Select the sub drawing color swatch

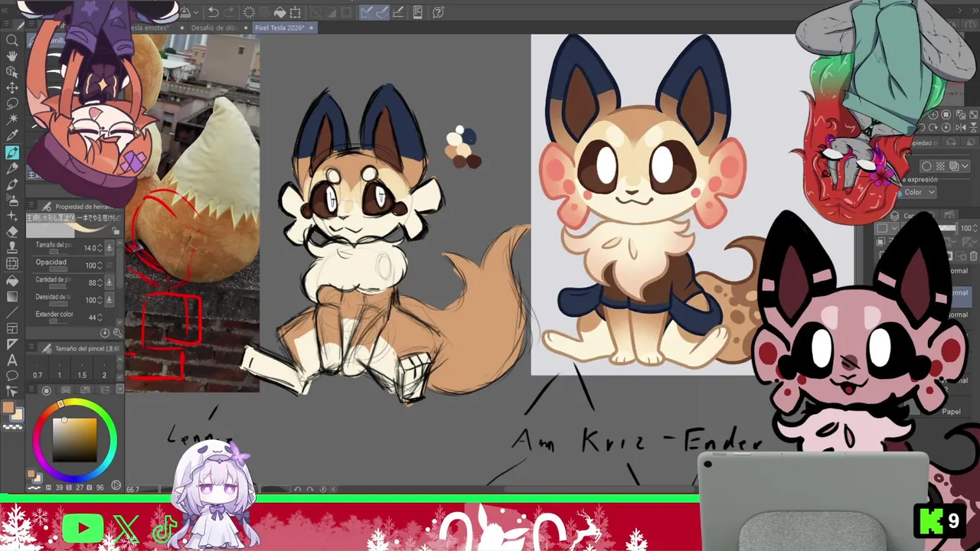pos(18,415)
